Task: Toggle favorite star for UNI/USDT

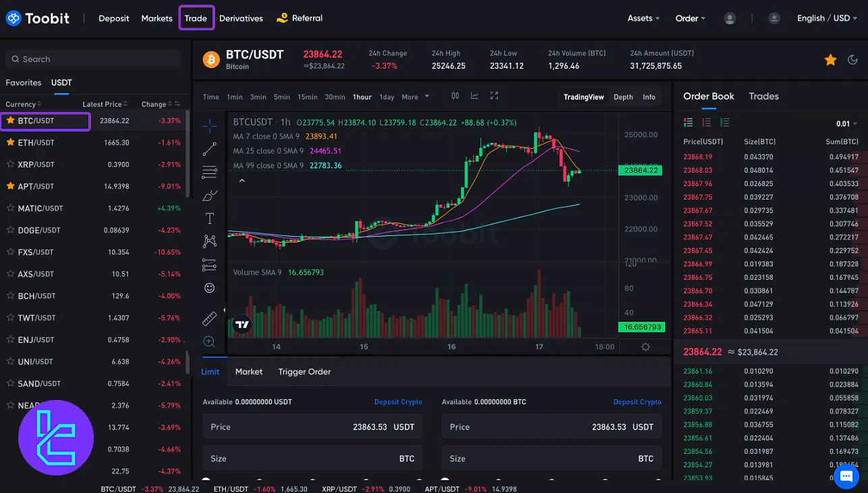Action: [x=11, y=361]
